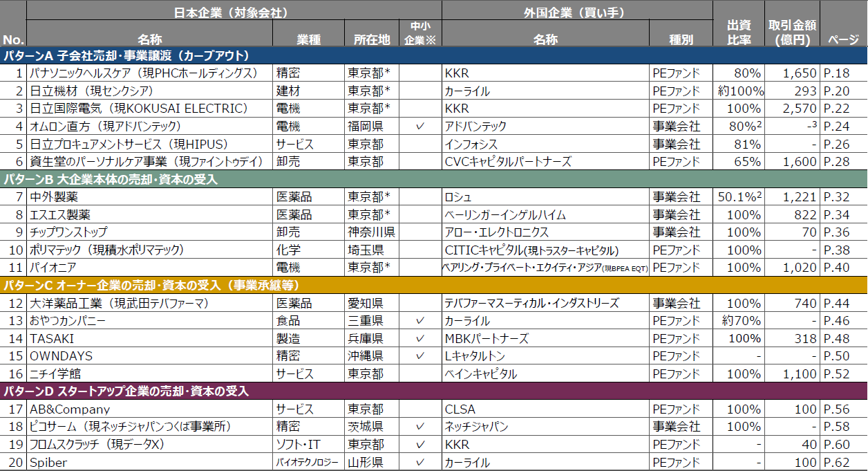Click the バイオテクノロジー industry cell
The width and height of the screenshot is (868, 471).
[308, 462]
